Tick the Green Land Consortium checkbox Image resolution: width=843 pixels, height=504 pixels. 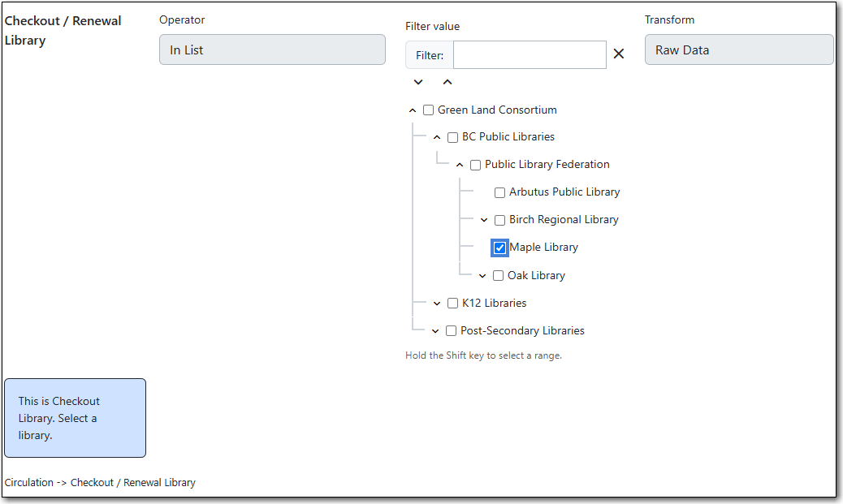[x=429, y=110]
